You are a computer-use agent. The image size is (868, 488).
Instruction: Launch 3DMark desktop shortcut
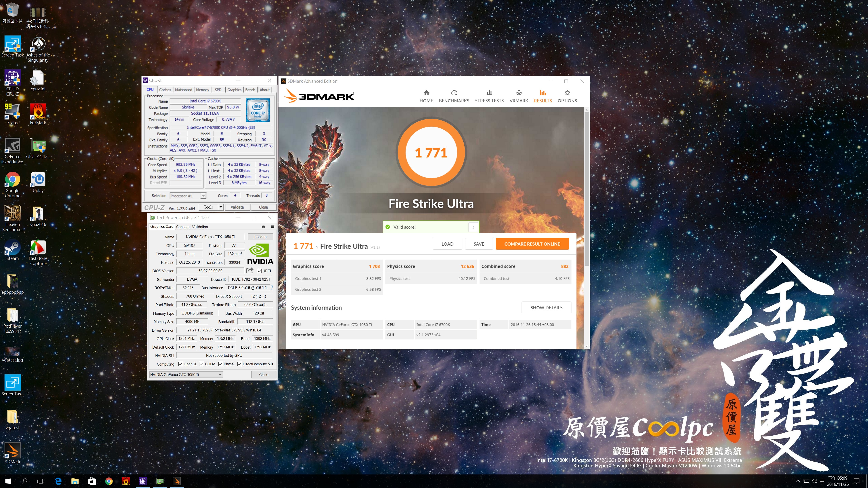pyautogui.click(x=12, y=453)
